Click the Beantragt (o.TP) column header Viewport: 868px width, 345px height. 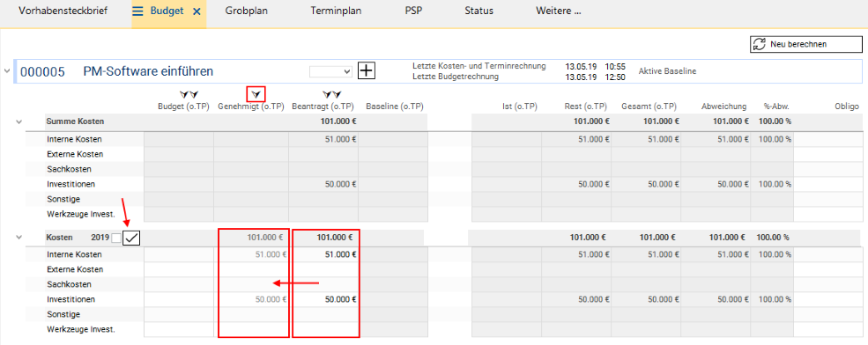tap(323, 106)
